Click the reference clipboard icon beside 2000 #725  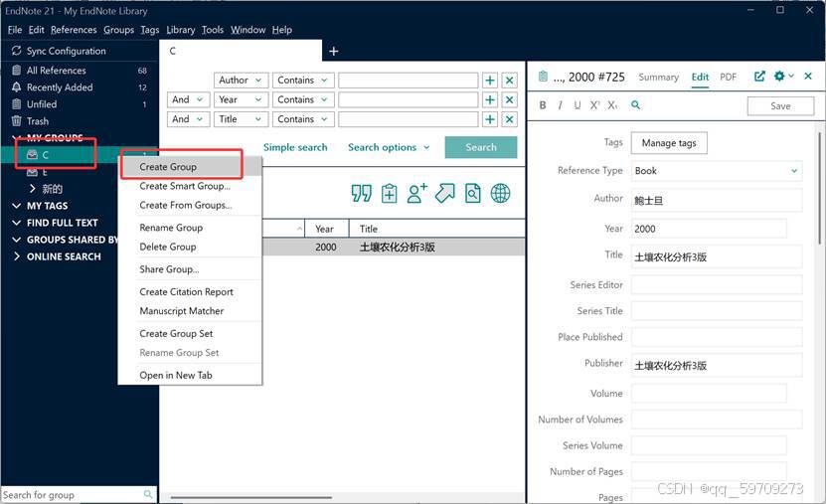coord(543,77)
